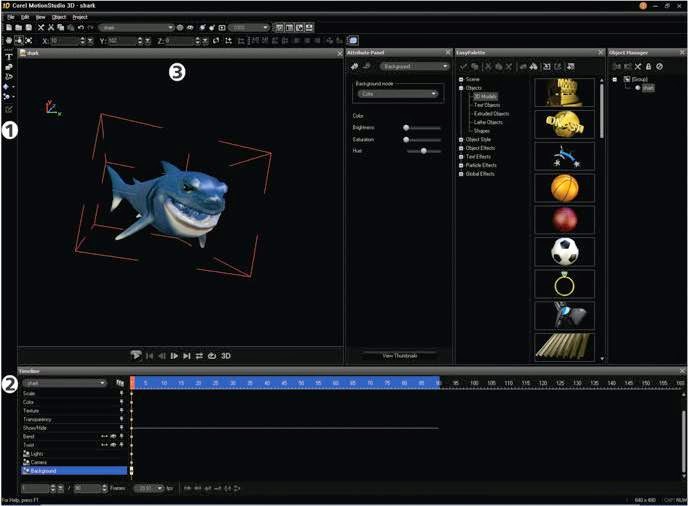Select Text Objects in EasyPalette tree
Image resolution: width=690 pixels, height=506 pixels.
487,105
